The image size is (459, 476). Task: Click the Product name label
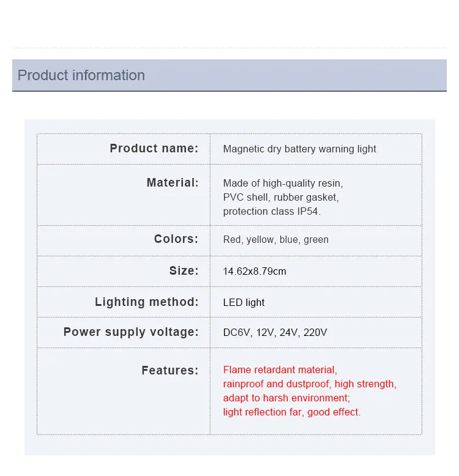[154, 148]
